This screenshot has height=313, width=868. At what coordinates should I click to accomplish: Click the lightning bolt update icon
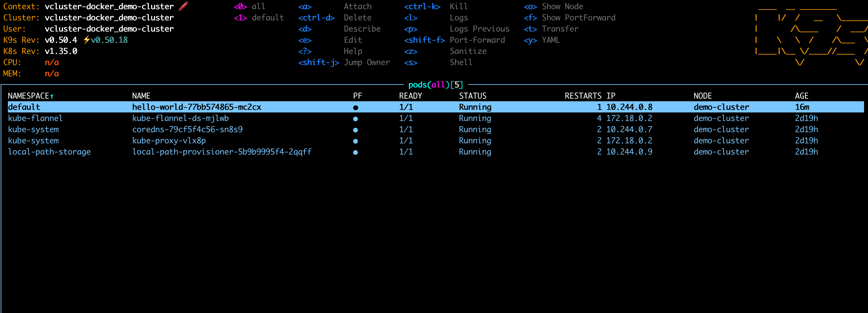(86, 40)
